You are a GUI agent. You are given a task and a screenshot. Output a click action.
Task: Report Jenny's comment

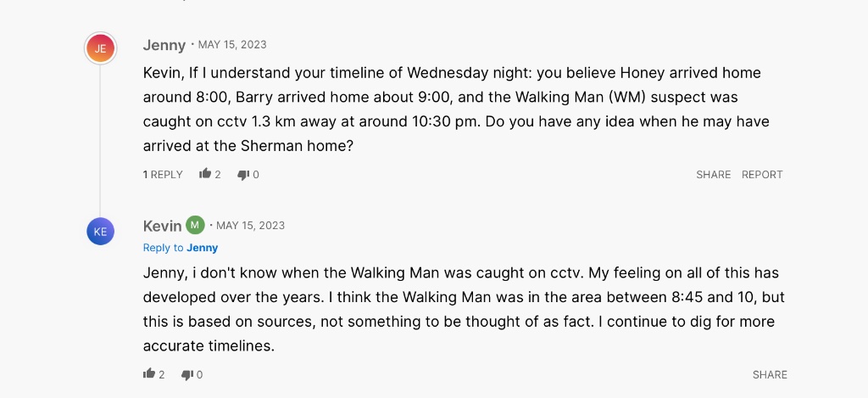coord(762,174)
